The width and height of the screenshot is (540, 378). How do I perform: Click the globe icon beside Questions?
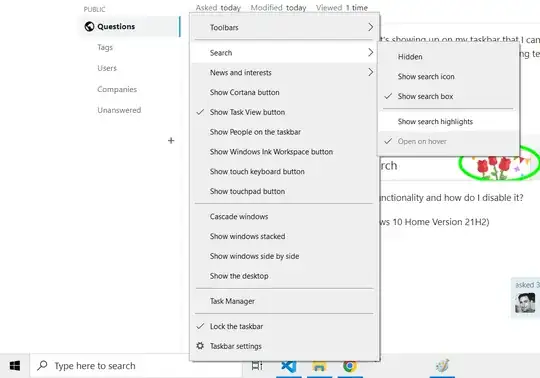click(89, 27)
